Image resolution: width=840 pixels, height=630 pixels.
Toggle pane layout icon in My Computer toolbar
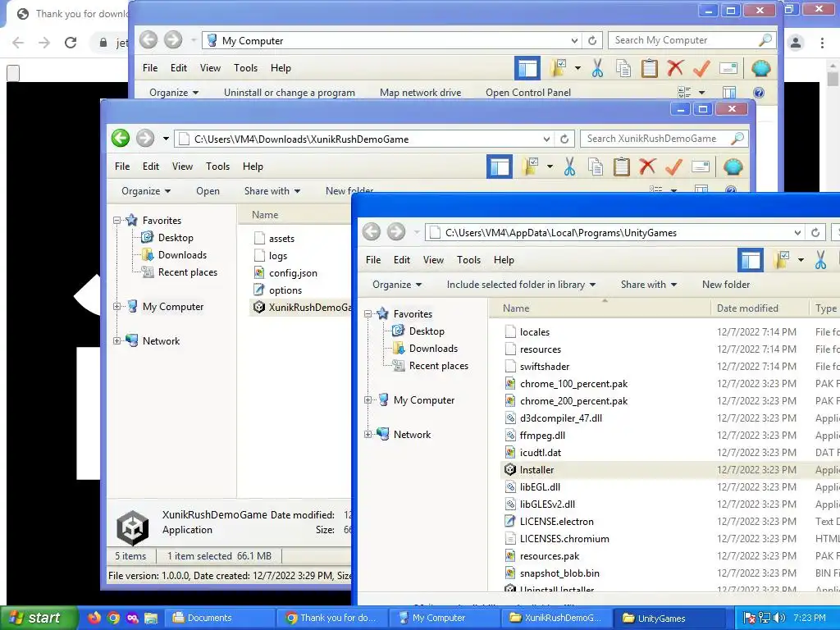(527, 68)
